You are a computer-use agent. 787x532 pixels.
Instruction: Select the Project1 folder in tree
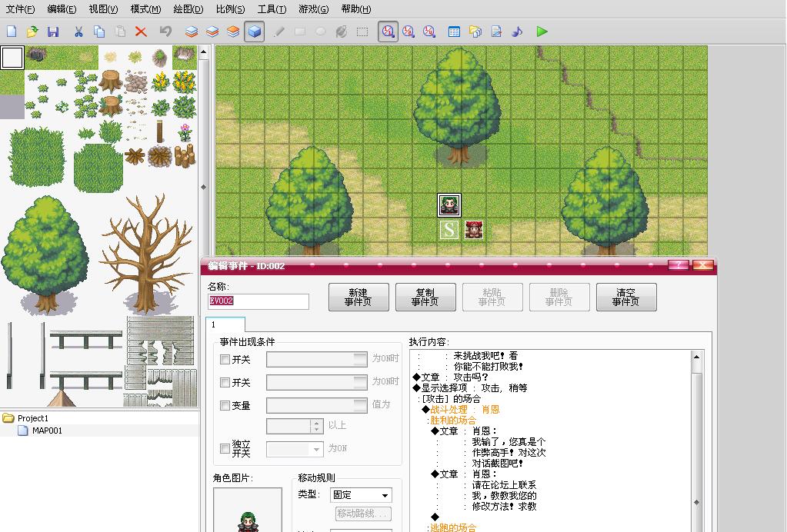[32, 418]
